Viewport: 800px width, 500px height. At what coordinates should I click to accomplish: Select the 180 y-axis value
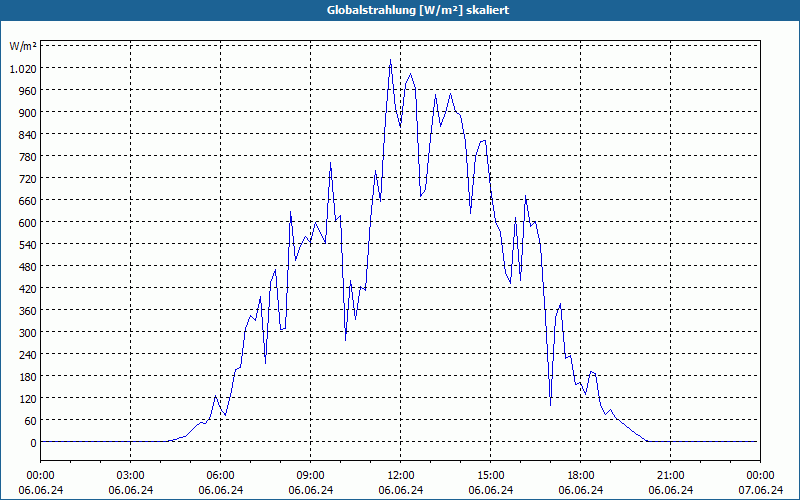coord(27,377)
